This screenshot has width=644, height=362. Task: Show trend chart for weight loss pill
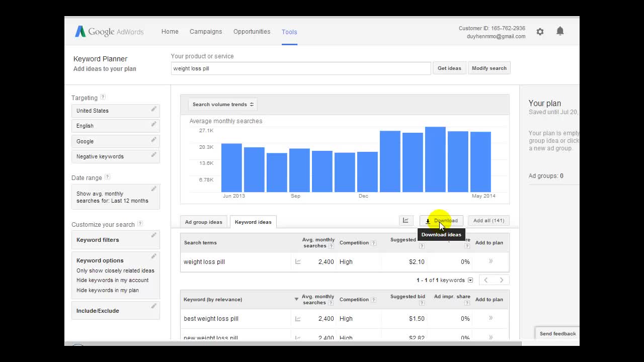[x=298, y=261]
